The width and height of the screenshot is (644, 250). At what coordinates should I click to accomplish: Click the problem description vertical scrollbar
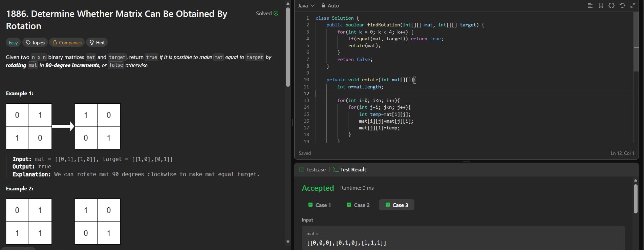click(288, 47)
